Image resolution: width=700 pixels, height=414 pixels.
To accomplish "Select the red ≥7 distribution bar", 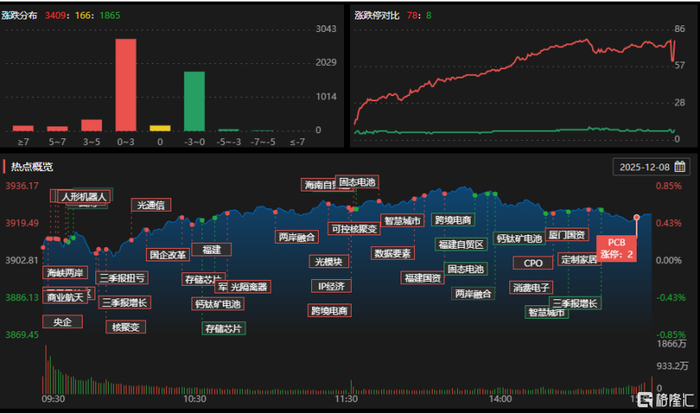I will coord(23,129).
